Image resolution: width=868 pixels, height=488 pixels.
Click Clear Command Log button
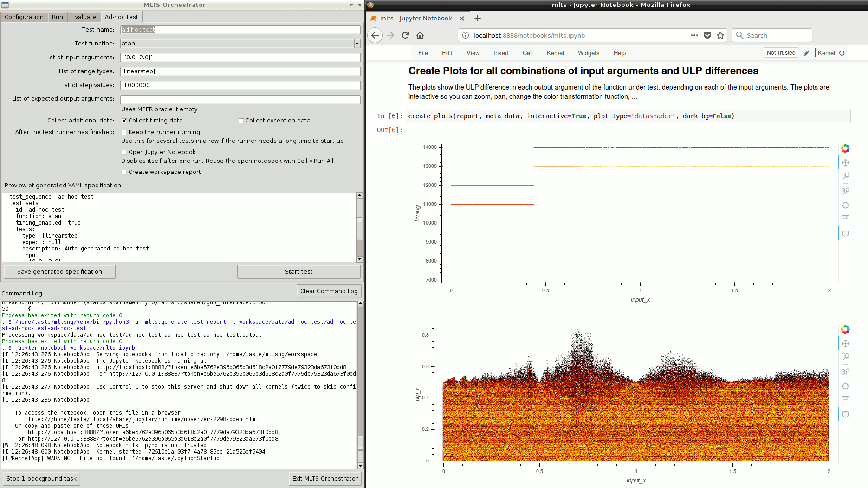(329, 291)
